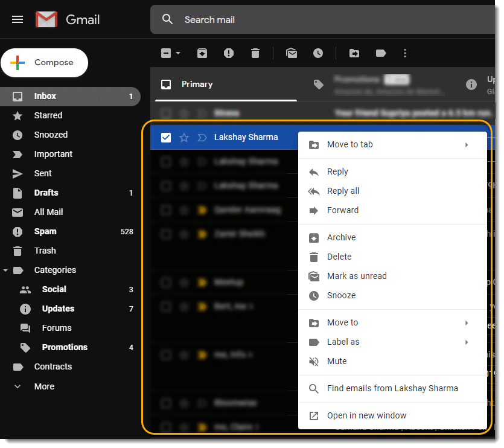
Task: Click the toolbar select-all checkbox
Action: pos(166,53)
